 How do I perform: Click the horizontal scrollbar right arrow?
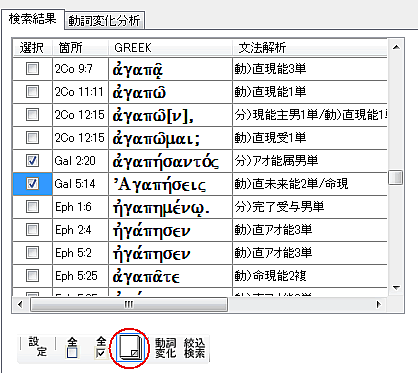click(x=379, y=304)
